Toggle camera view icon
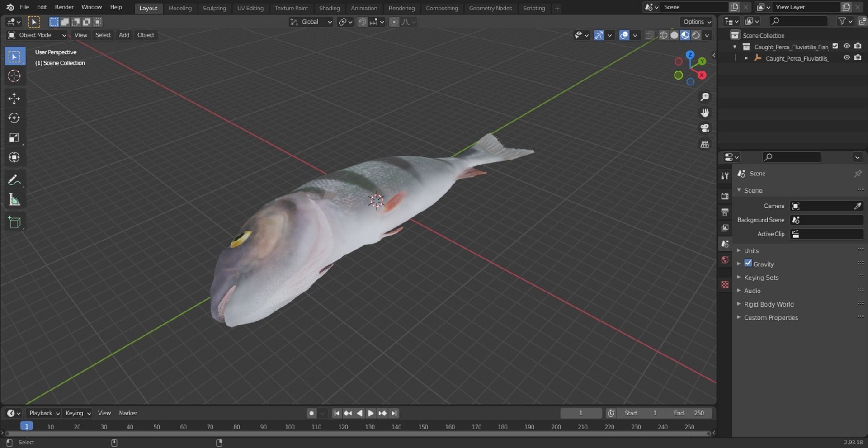868x448 pixels. 705,128
